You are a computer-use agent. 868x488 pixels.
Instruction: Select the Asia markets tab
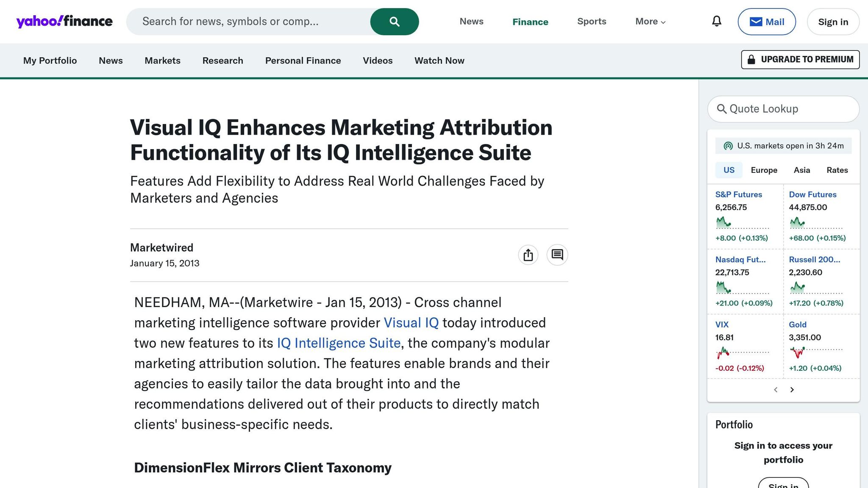click(x=802, y=170)
